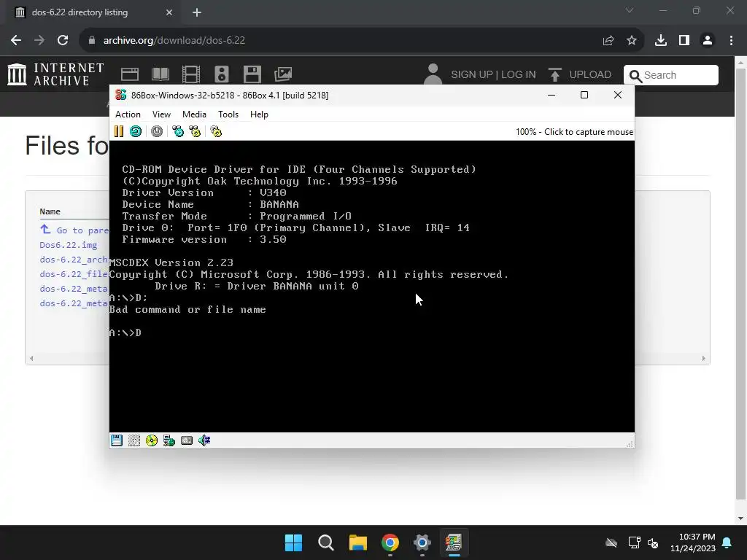This screenshot has height=560, width=747.
Task: Send Ctrl+Alt+Del to emulated machine
Action: click(x=178, y=131)
